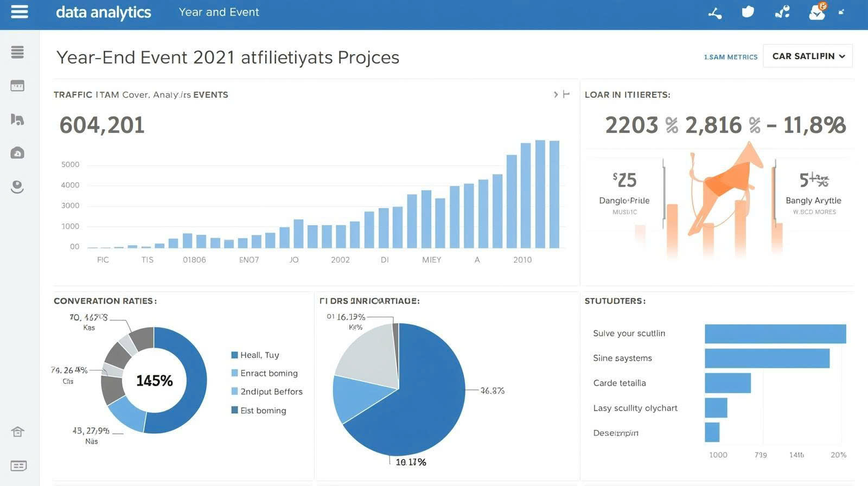The image size is (868, 486).
Task: Open the CAR SATLIPIN dropdown
Action: 808,56
